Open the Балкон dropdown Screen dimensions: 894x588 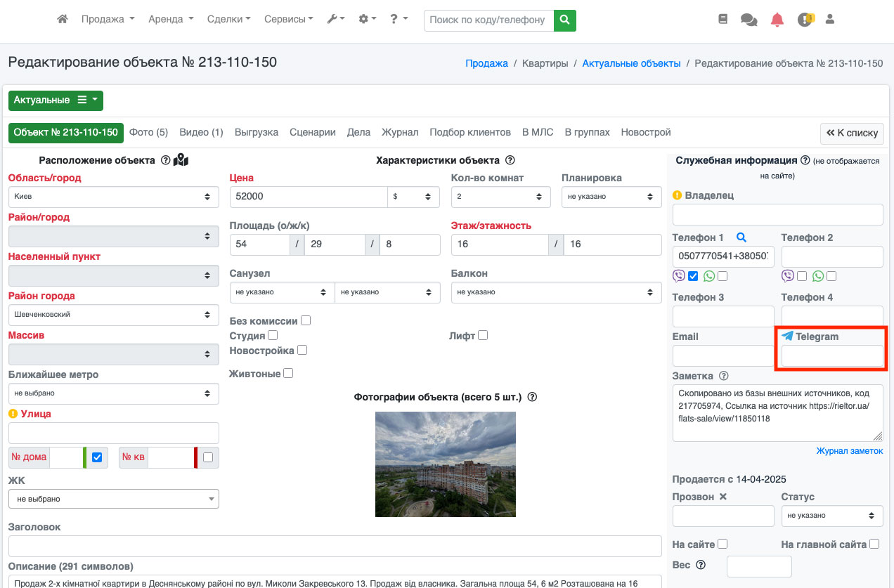pos(556,292)
